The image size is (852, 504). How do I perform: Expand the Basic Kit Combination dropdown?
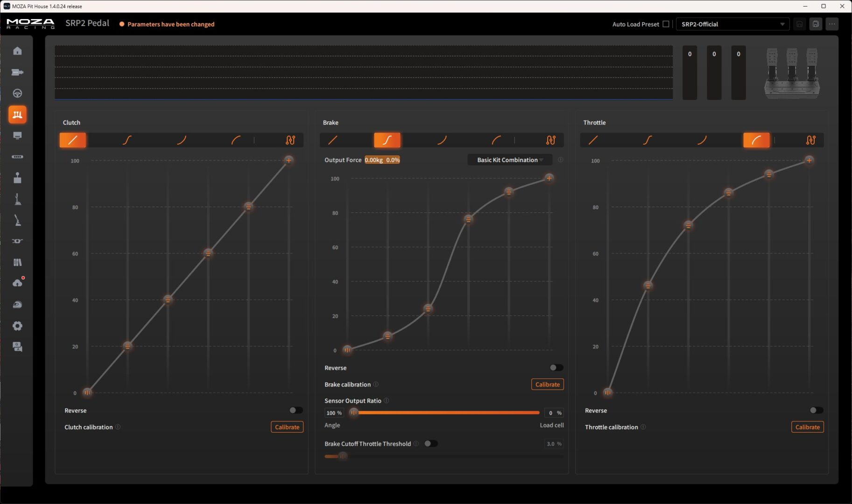[510, 160]
